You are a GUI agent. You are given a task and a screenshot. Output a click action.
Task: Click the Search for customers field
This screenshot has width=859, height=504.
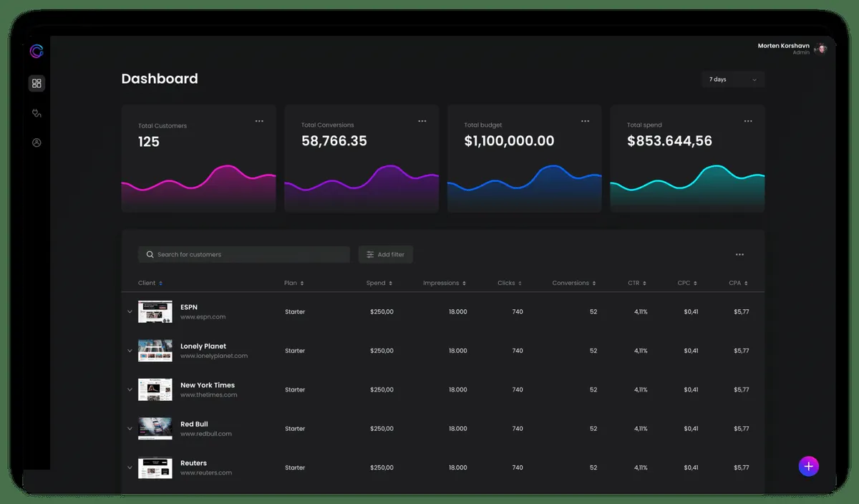pyautogui.click(x=243, y=255)
